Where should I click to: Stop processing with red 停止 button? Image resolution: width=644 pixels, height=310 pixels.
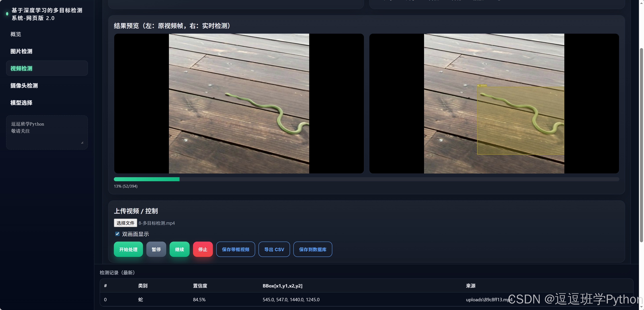(x=202, y=249)
